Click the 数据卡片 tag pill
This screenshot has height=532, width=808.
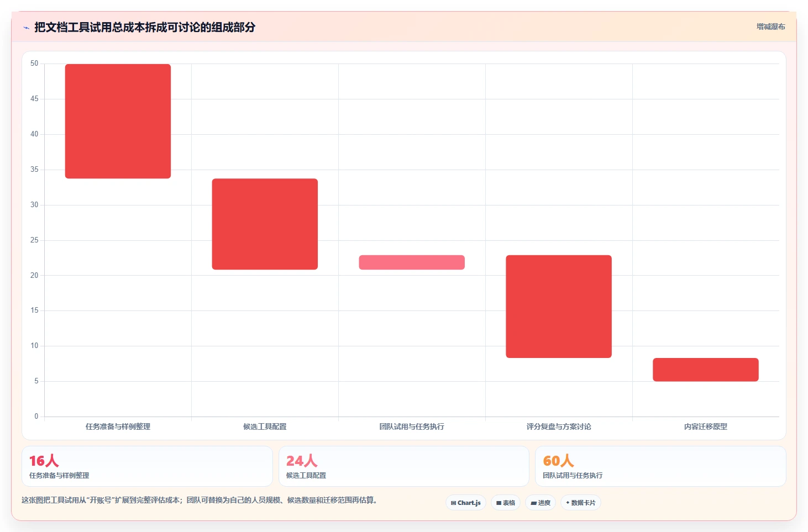point(581,503)
